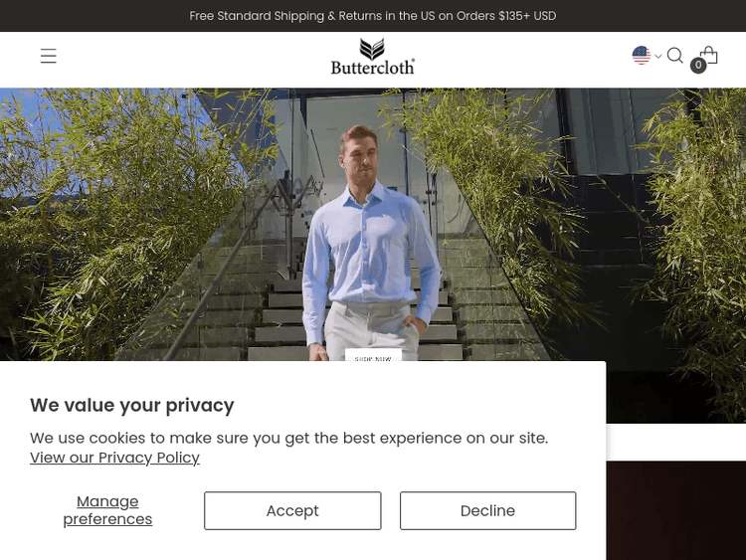Click the US flag country icon
The width and height of the screenshot is (746, 560).
pos(641,55)
